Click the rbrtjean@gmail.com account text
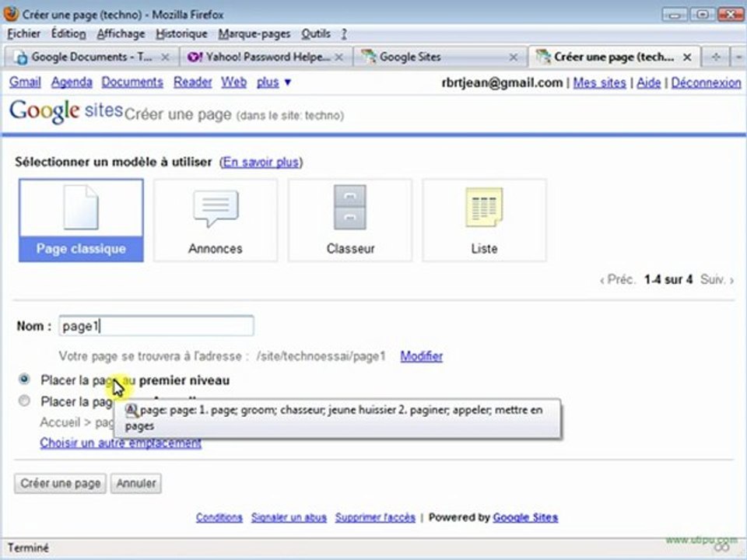Viewport: 747px width, 560px height. pos(502,83)
